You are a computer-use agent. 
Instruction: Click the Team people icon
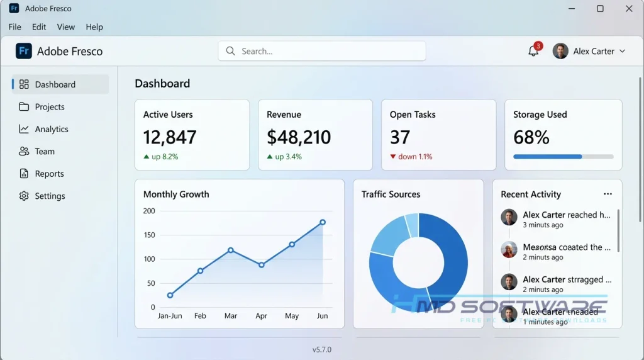[x=24, y=151]
